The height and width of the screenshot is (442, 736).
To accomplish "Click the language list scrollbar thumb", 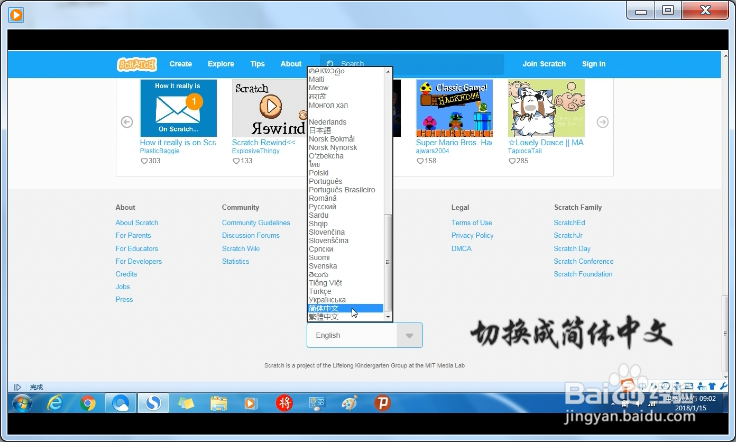I will [388, 262].
